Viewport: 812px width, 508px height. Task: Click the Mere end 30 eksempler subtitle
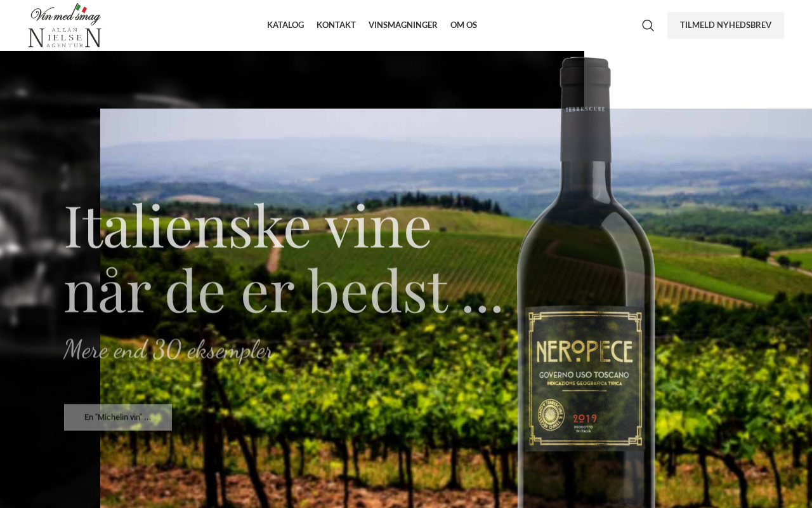(168, 349)
